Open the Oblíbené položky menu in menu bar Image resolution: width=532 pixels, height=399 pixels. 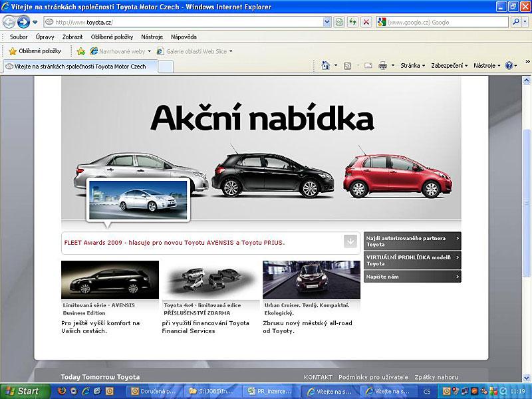point(112,37)
